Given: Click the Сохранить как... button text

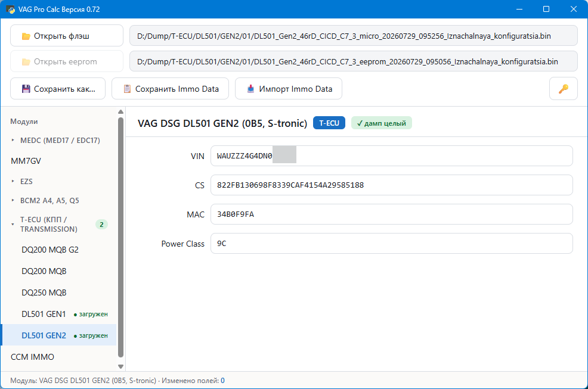Looking at the screenshot, I should (x=64, y=89).
